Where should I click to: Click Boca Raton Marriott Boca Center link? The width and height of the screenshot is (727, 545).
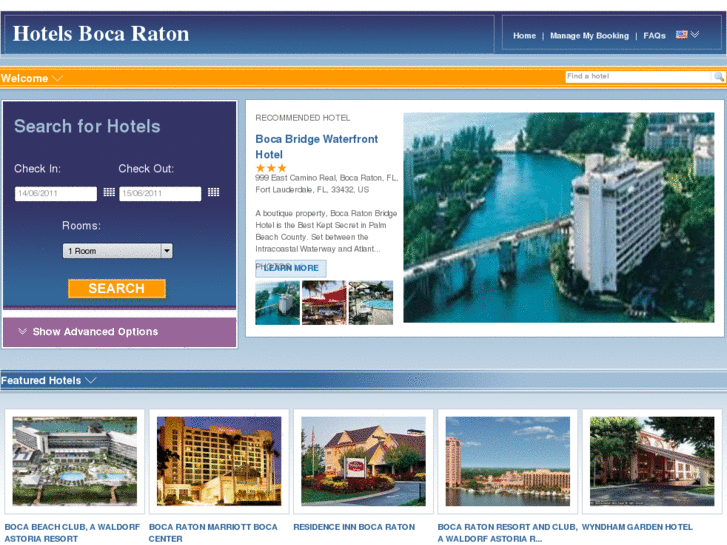213,533
